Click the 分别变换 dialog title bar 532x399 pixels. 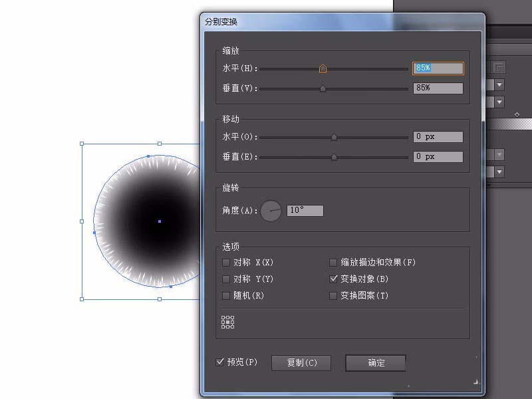[x=342, y=22]
